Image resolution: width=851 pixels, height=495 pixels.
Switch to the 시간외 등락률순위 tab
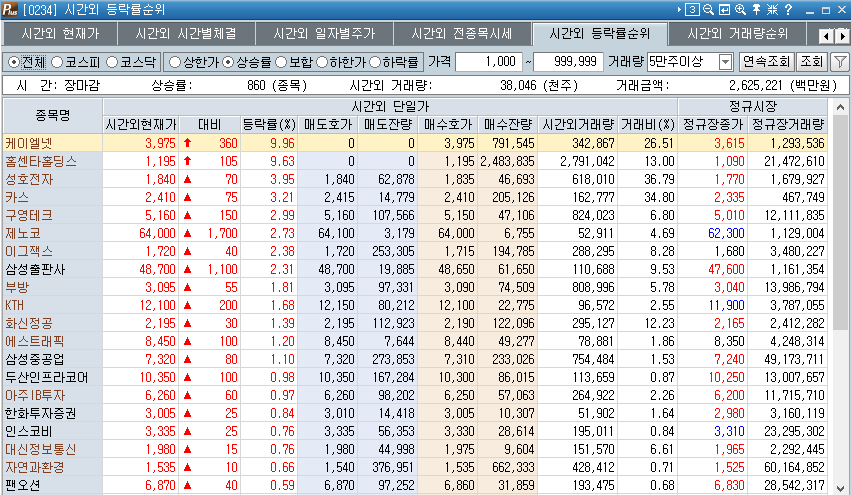click(600, 34)
